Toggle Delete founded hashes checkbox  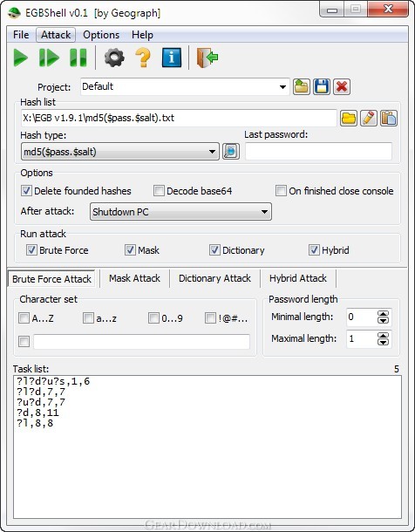click(26, 191)
